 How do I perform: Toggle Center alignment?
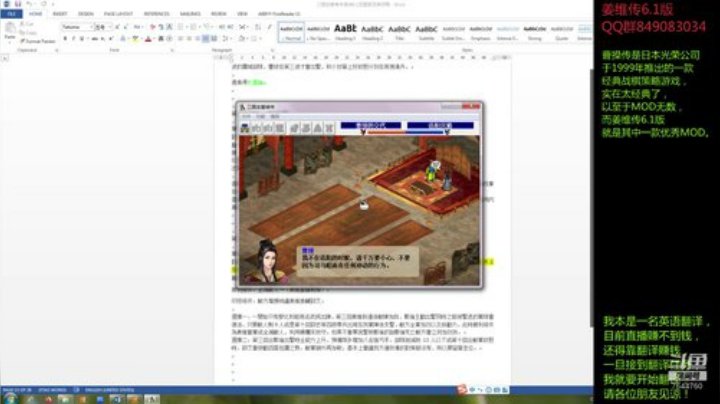tap(189, 39)
